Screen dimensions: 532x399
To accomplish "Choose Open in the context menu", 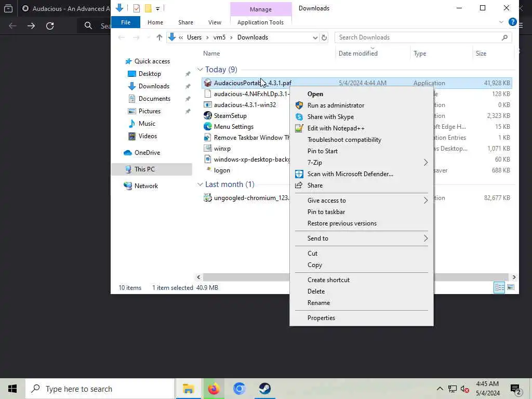I will pos(315,94).
